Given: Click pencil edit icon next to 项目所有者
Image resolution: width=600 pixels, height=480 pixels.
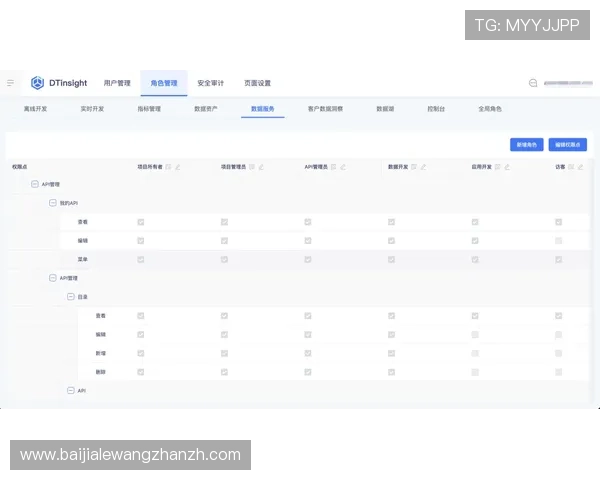Looking at the screenshot, I should [177, 167].
